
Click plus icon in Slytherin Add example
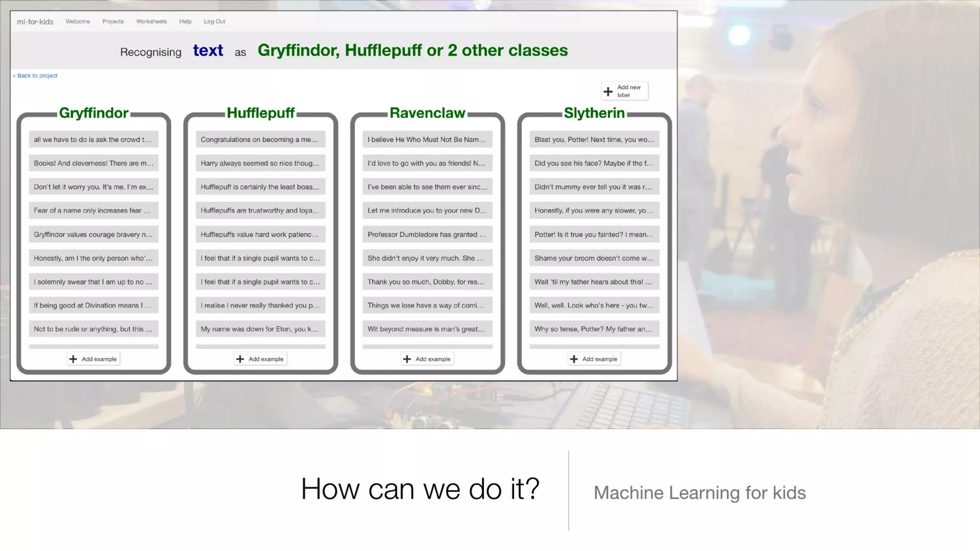574,359
